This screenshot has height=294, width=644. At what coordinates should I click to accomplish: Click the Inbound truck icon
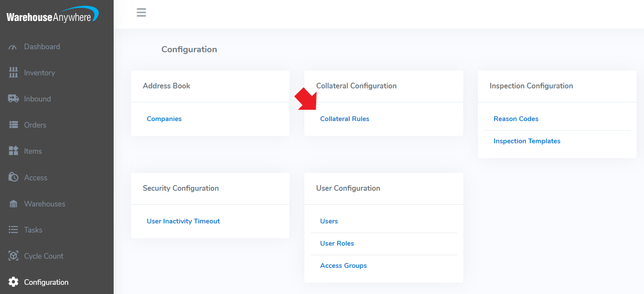coord(13,99)
